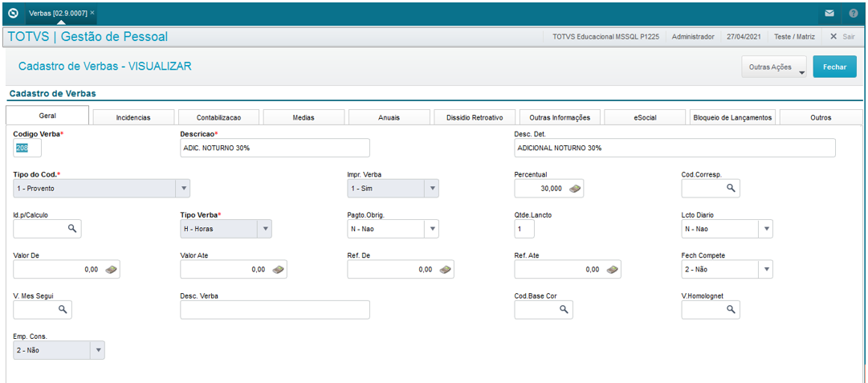
Task: Expand the Emp. Cons. dropdown
Action: 97,350
